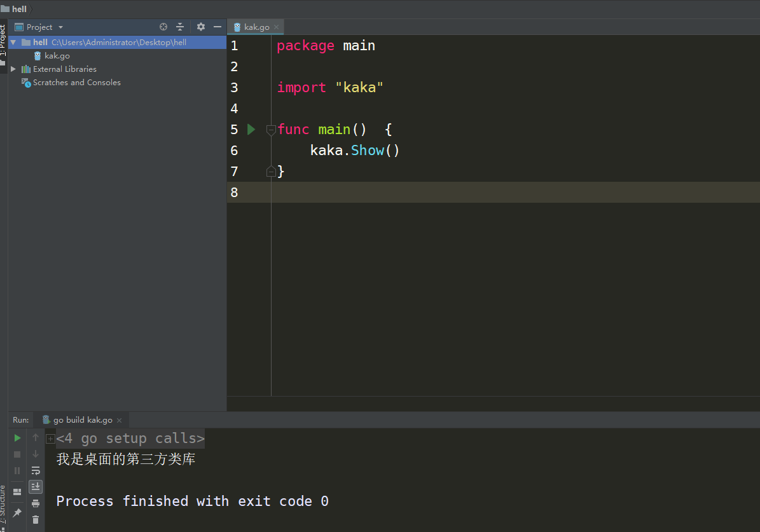The image size is (760, 532).
Task: Run main() using the green gutter arrow
Action: [x=251, y=130]
